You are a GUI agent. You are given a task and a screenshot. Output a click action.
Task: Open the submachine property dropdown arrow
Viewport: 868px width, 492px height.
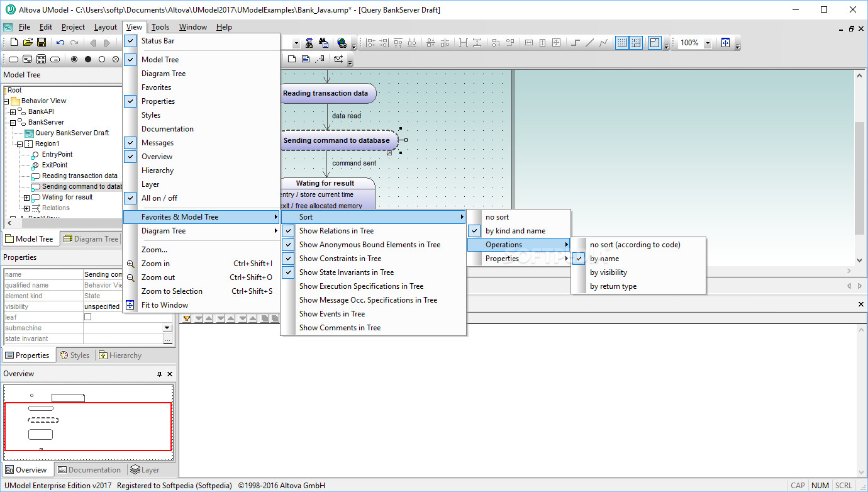167,328
